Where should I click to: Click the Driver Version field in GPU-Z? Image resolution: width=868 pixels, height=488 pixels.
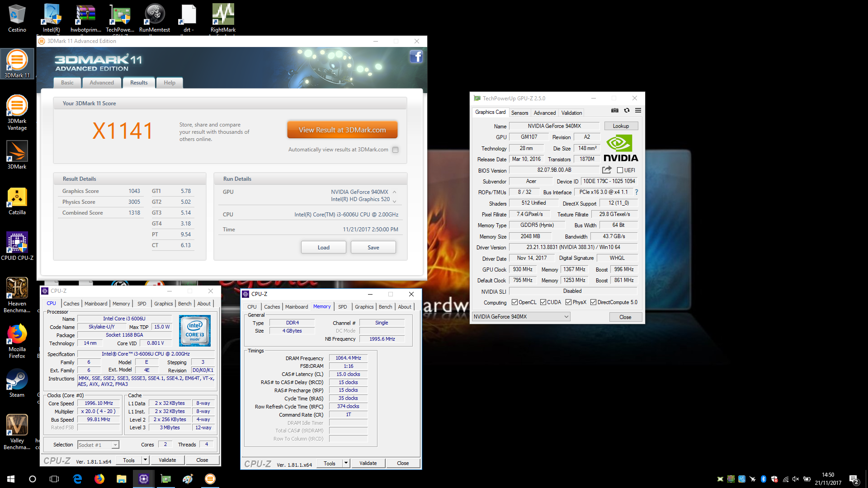(x=573, y=248)
